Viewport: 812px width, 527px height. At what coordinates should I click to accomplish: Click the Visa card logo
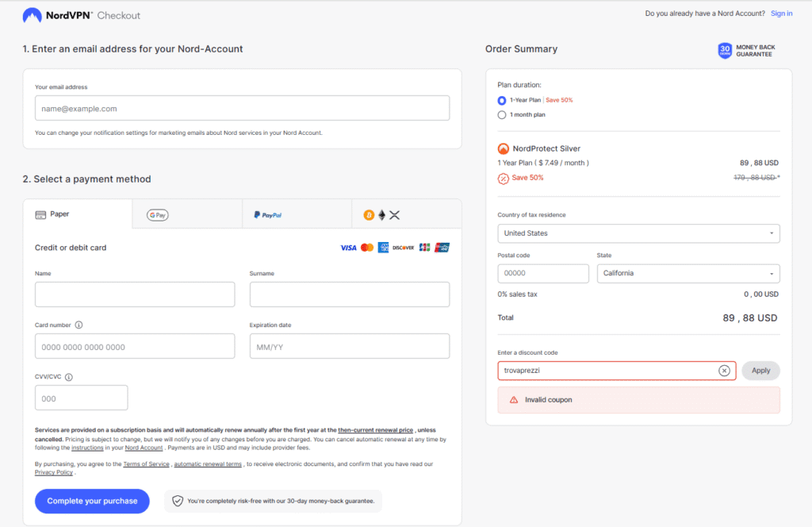coord(349,248)
